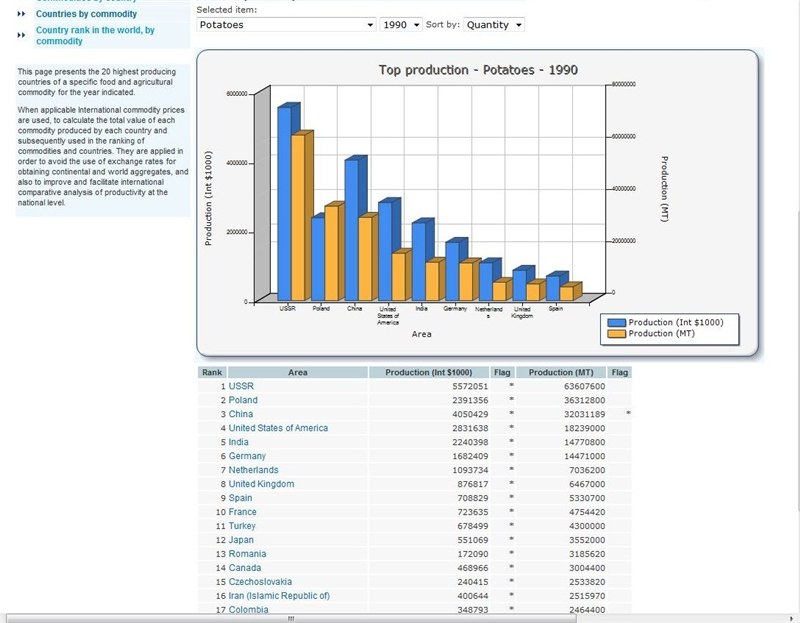
Task: Open Country rank in the world link
Action: [95, 35]
